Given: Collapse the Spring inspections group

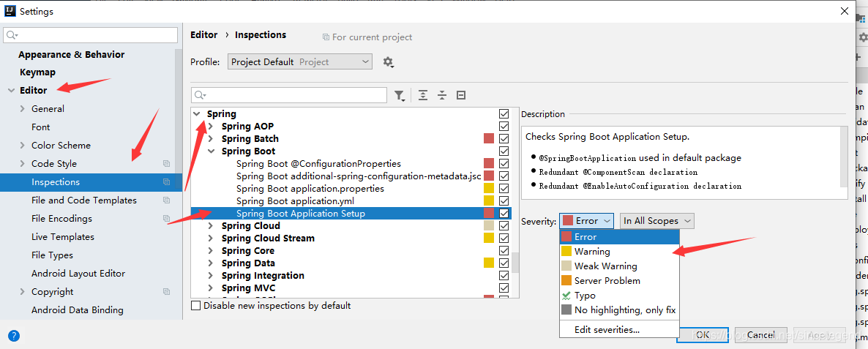Looking at the screenshot, I should [197, 114].
